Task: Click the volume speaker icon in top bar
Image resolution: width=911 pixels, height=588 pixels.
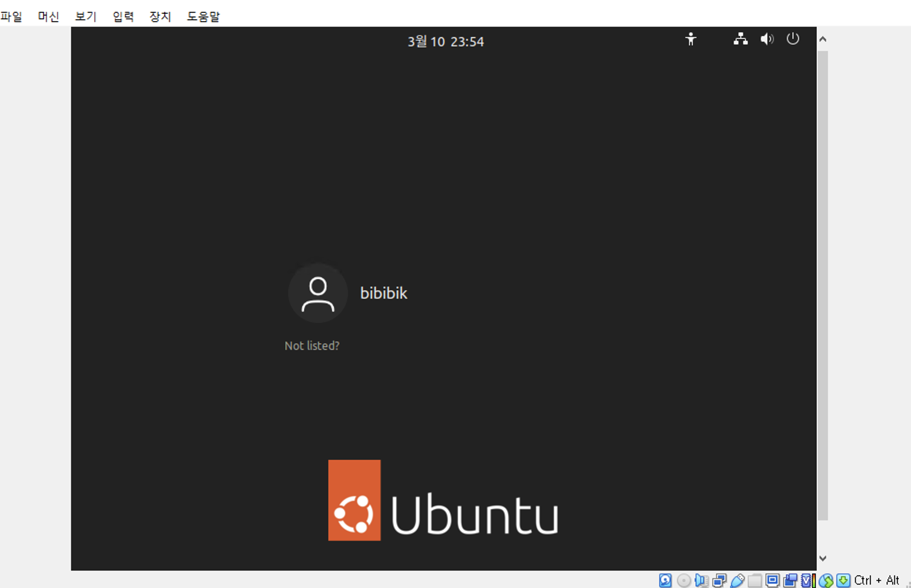Action: click(766, 39)
